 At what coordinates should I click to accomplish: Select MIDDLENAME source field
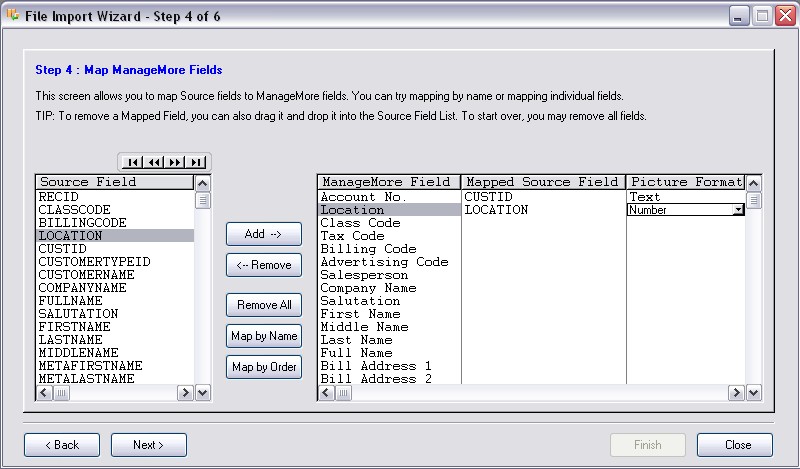point(115,353)
